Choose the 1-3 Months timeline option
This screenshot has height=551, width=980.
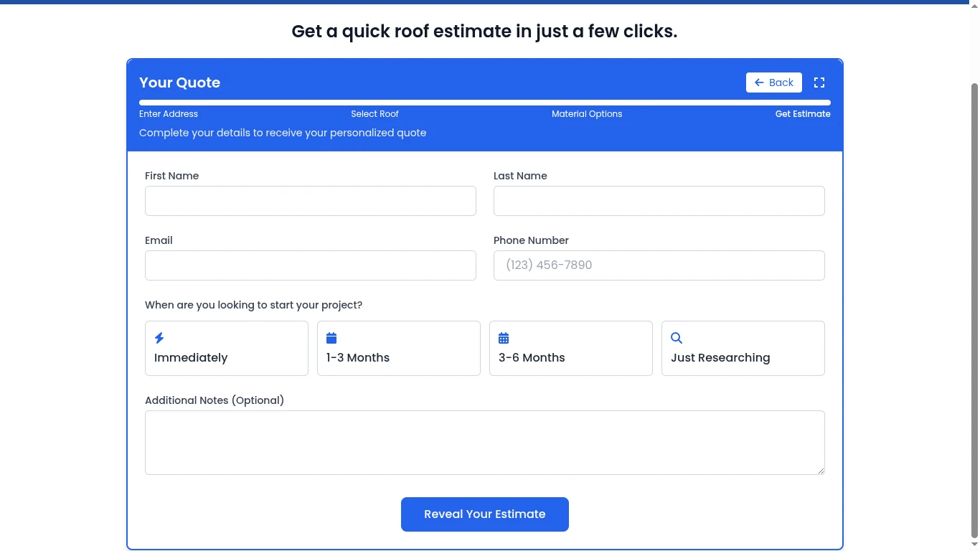click(399, 349)
